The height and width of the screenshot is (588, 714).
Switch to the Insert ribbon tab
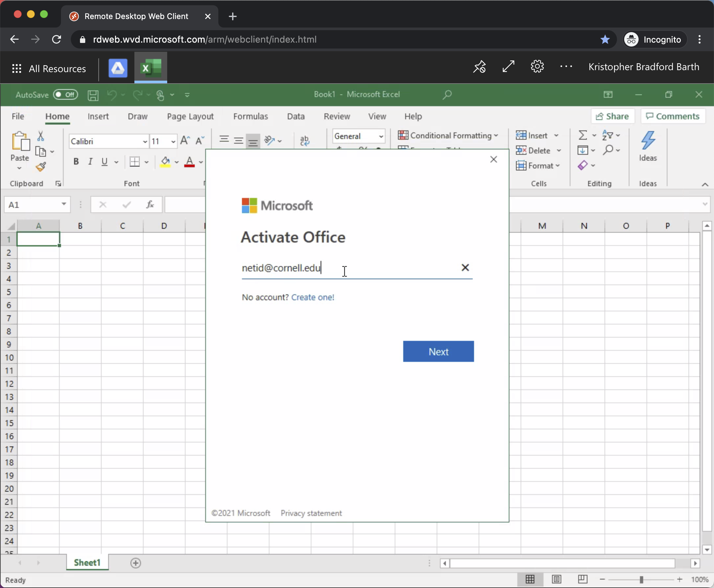tap(98, 116)
